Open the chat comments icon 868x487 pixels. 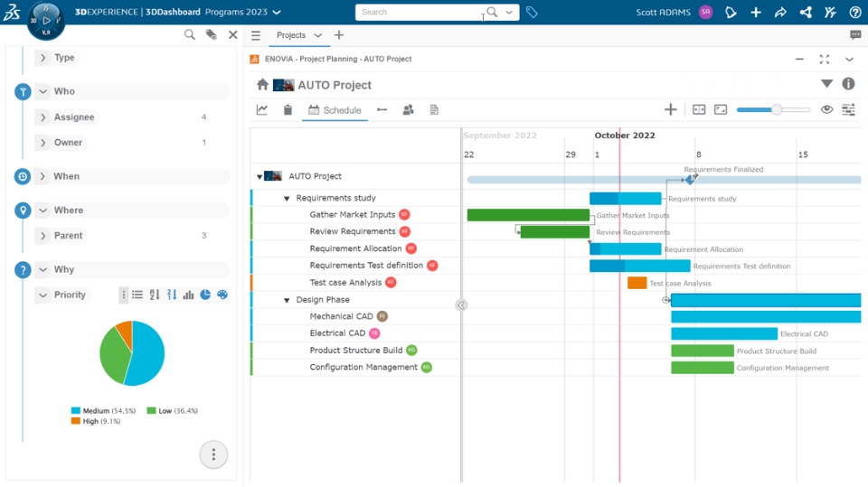pyautogui.click(x=855, y=35)
